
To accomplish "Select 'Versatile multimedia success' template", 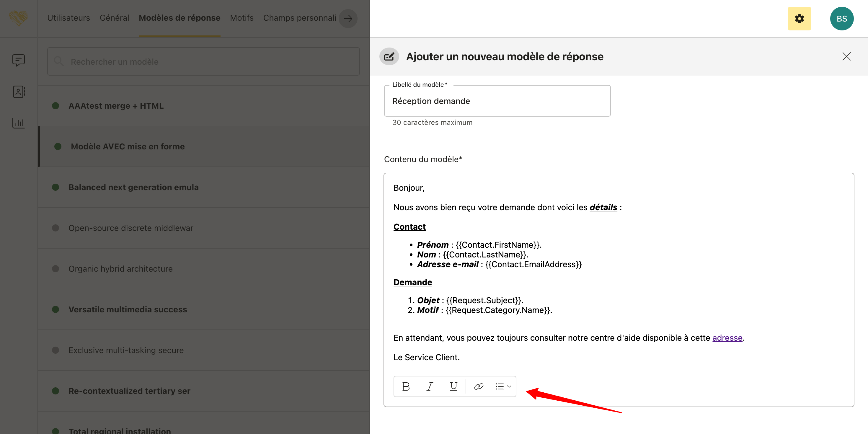I will pos(128,309).
